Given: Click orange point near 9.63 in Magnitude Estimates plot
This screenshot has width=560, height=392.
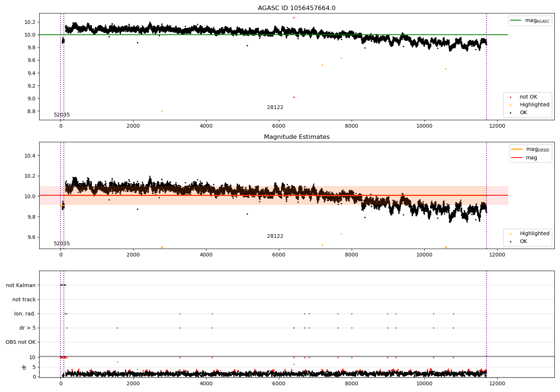Looking at the screenshot, I should point(341,234).
